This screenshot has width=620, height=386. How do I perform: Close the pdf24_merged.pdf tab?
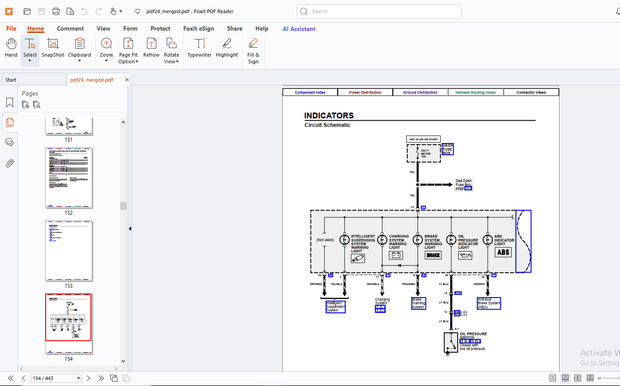(x=127, y=79)
